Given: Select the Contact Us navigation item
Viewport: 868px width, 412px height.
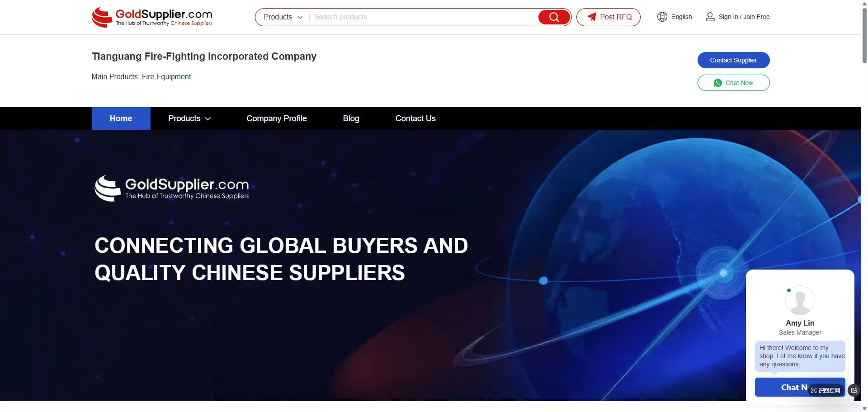Looking at the screenshot, I should pyautogui.click(x=415, y=118).
